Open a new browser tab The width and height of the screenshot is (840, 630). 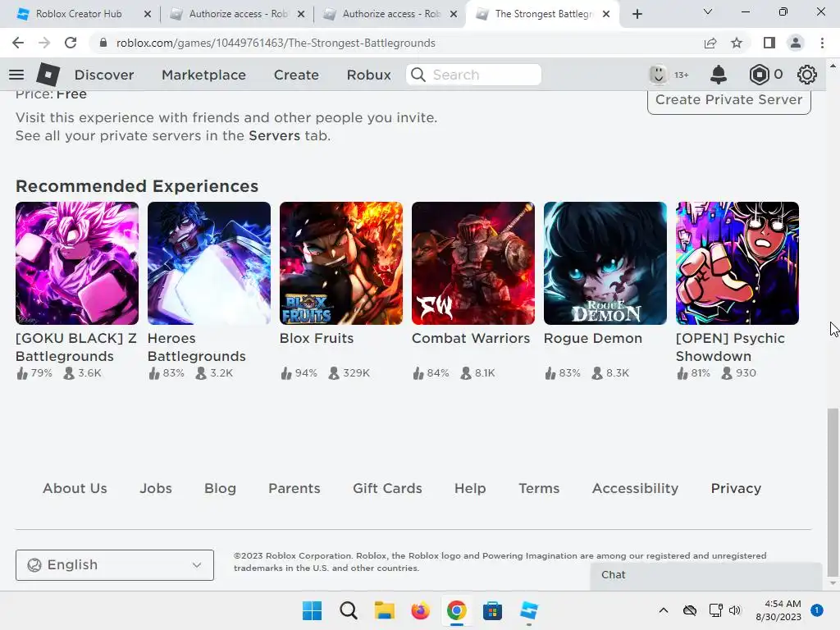coord(637,15)
